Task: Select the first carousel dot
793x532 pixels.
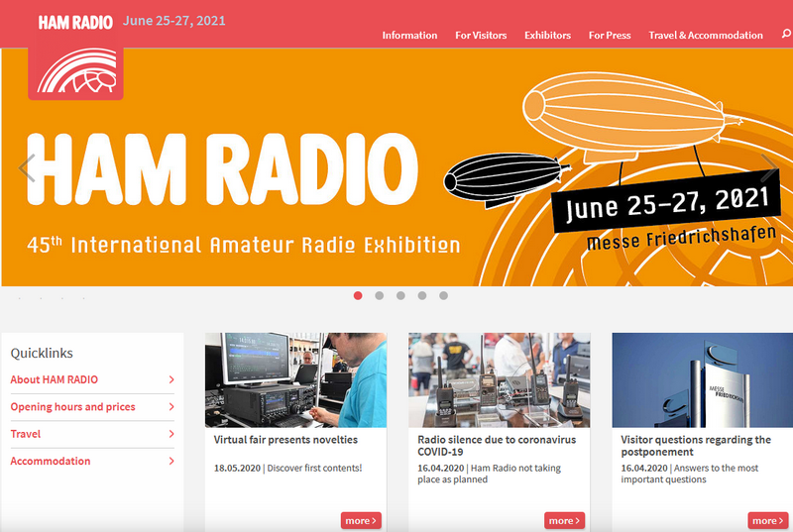Action: (358, 295)
